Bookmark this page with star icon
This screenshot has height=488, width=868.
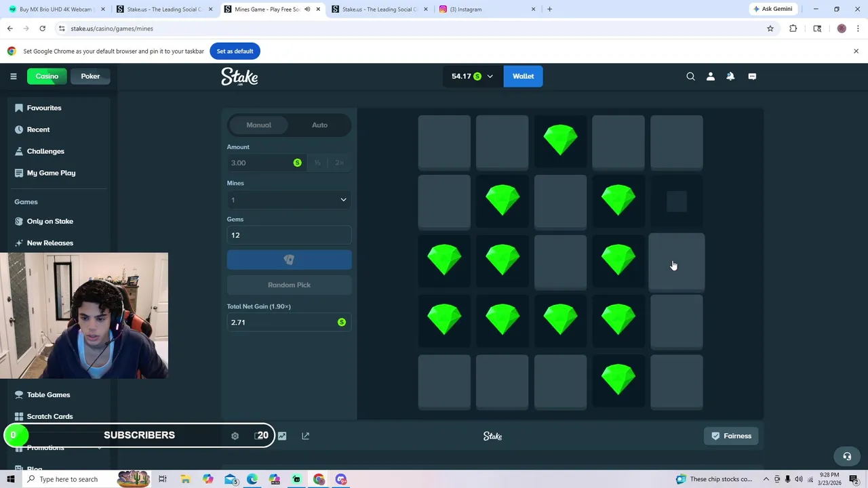(770, 28)
